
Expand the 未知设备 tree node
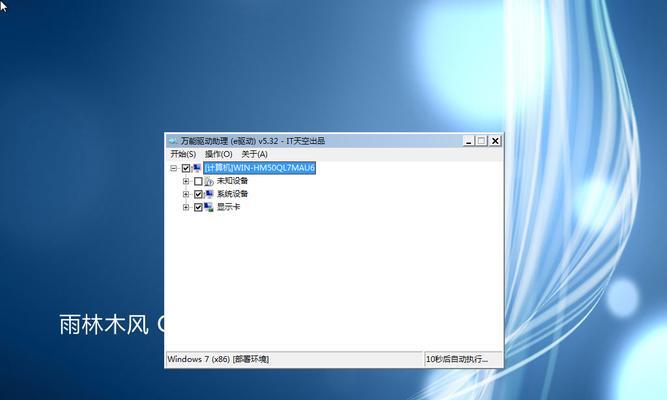coord(186,181)
